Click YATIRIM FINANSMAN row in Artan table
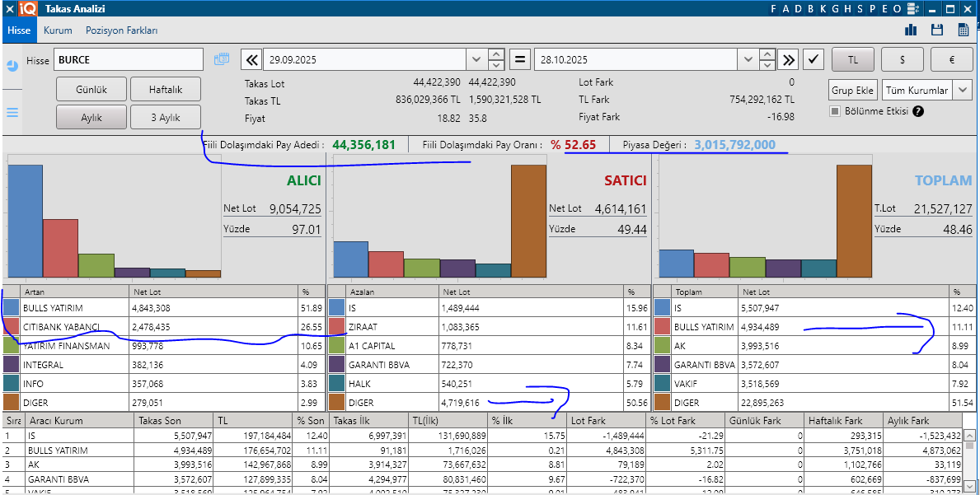Viewport: 980px width, 495px height. tap(164, 345)
